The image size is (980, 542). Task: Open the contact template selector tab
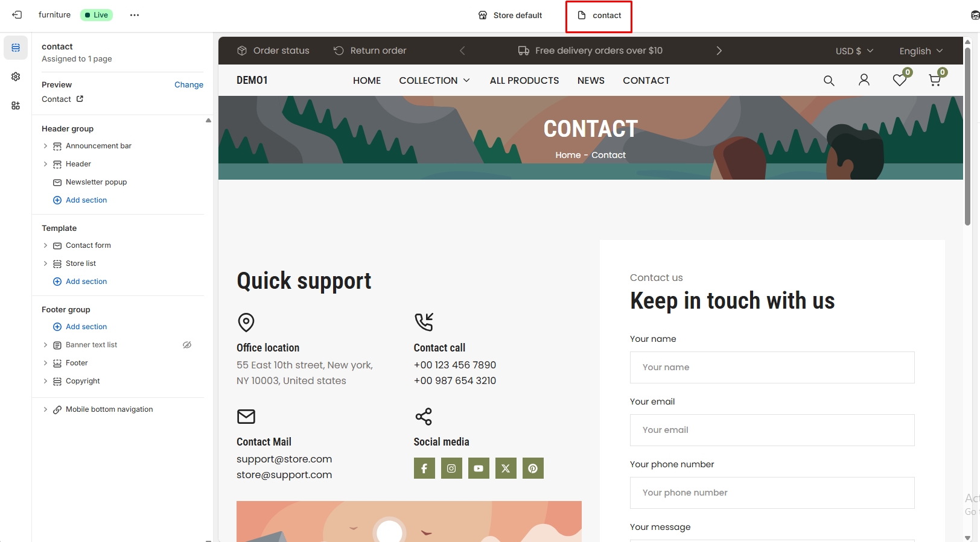(599, 16)
